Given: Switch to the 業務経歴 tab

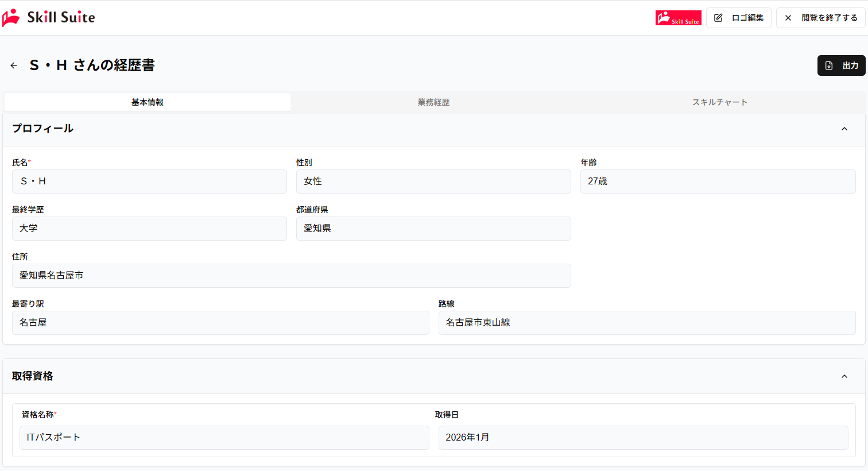Looking at the screenshot, I should 434,102.
